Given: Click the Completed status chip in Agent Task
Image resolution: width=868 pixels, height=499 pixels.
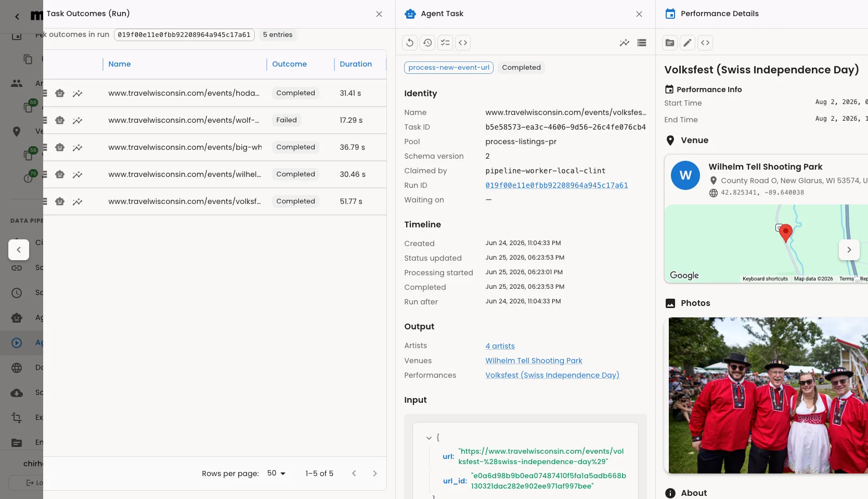Looking at the screenshot, I should tap(521, 67).
